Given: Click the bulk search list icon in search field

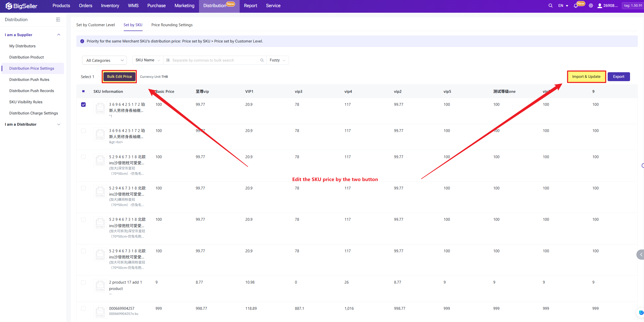Looking at the screenshot, I should (168, 60).
